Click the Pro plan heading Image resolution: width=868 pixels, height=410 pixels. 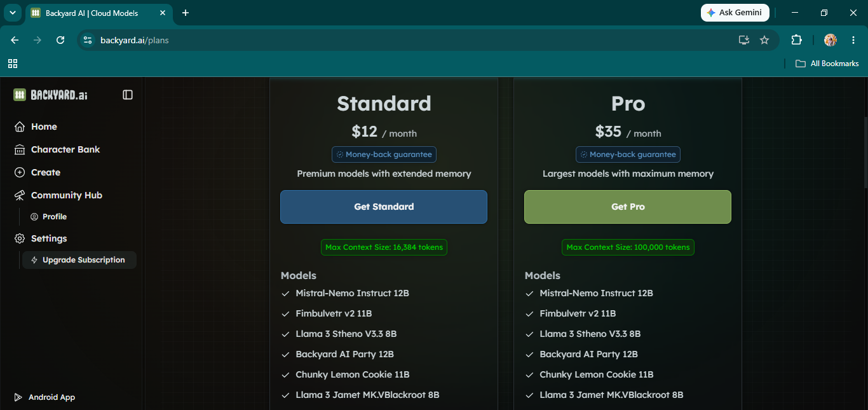coord(628,104)
